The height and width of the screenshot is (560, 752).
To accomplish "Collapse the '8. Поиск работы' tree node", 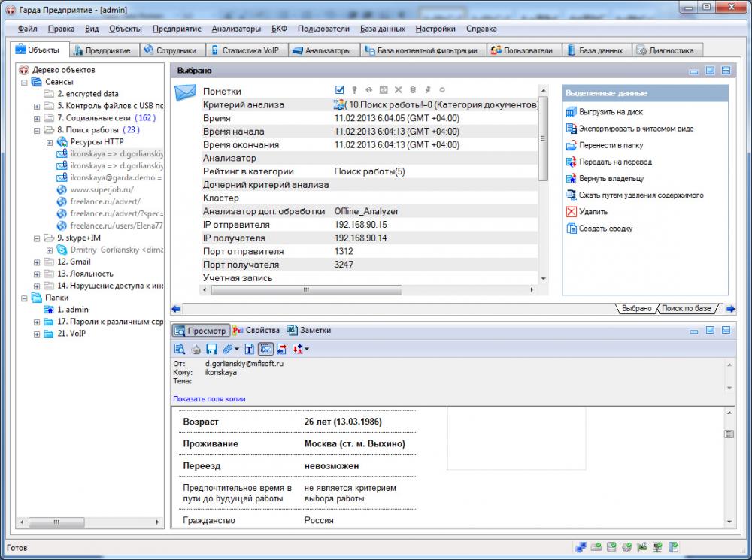I will click(37, 130).
